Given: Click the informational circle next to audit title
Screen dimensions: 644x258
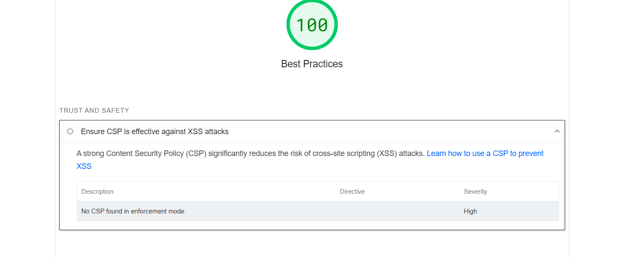Looking at the screenshot, I should pyautogui.click(x=70, y=132).
